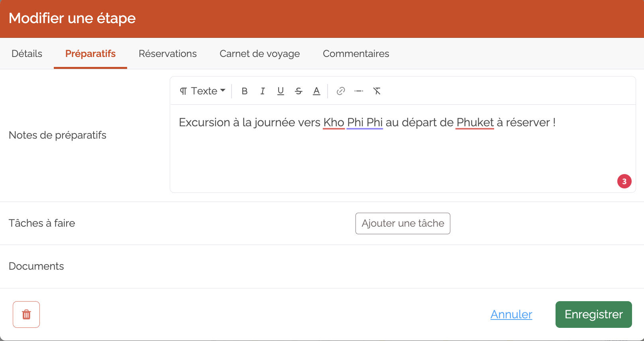This screenshot has width=644, height=341.
Task: Select the Préparatifs tab
Action: pos(90,54)
